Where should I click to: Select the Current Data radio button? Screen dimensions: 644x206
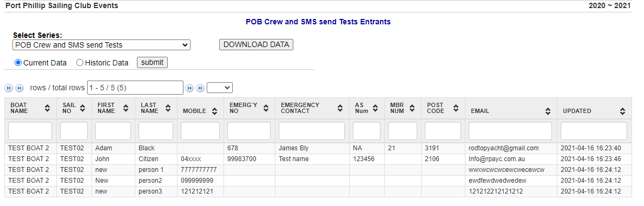point(18,63)
